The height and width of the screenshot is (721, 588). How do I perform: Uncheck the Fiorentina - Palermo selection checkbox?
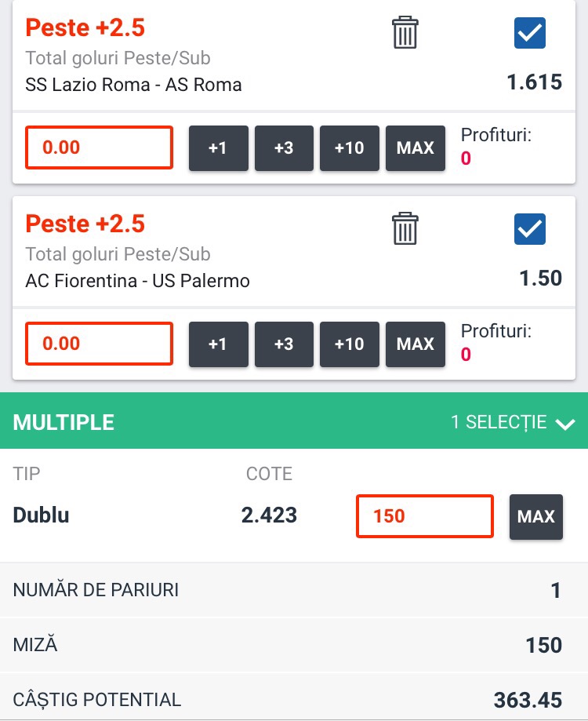[x=530, y=229]
